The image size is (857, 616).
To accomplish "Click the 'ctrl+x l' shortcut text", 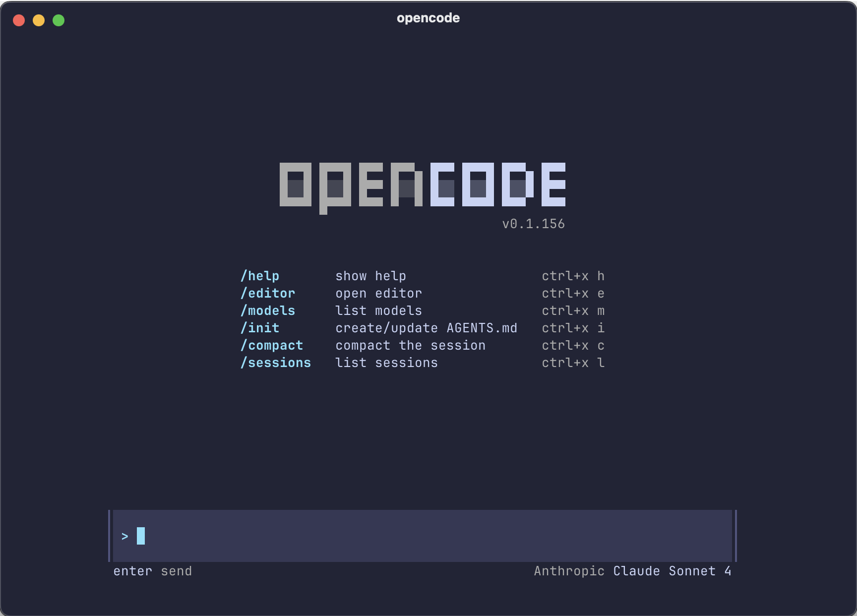I will pyautogui.click(x=573, y=363).
